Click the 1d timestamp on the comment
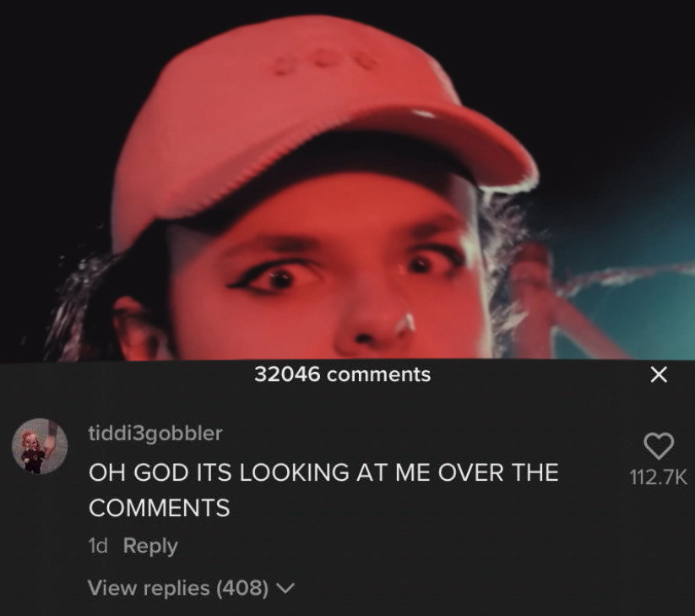The image size is (695, 616). pyautogui.click(x=98, y=546)
